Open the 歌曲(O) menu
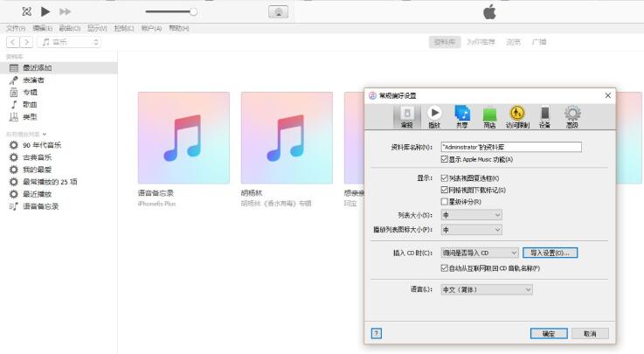644x354 pixels. point(69,28)
